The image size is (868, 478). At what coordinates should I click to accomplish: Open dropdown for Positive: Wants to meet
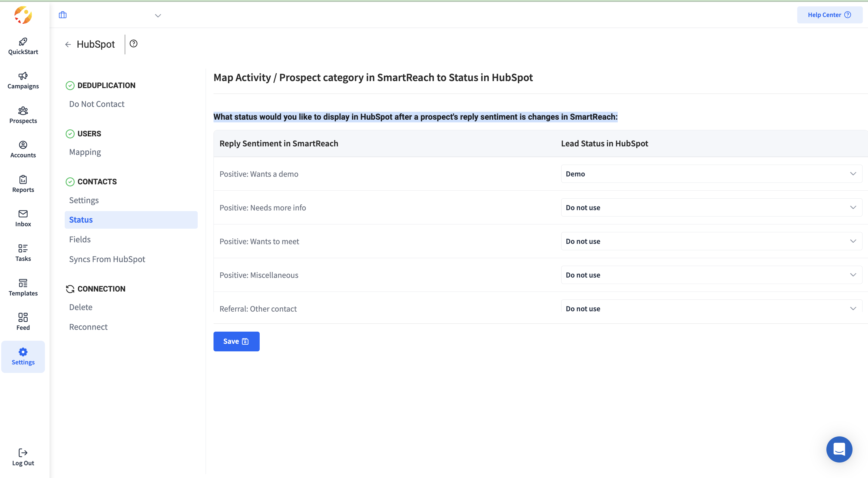point(711,241)
